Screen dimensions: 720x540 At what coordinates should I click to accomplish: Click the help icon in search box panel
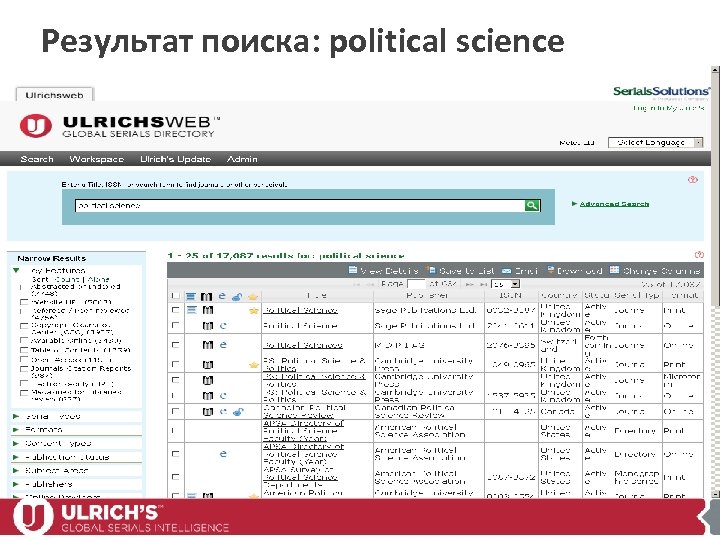point(692,180)
